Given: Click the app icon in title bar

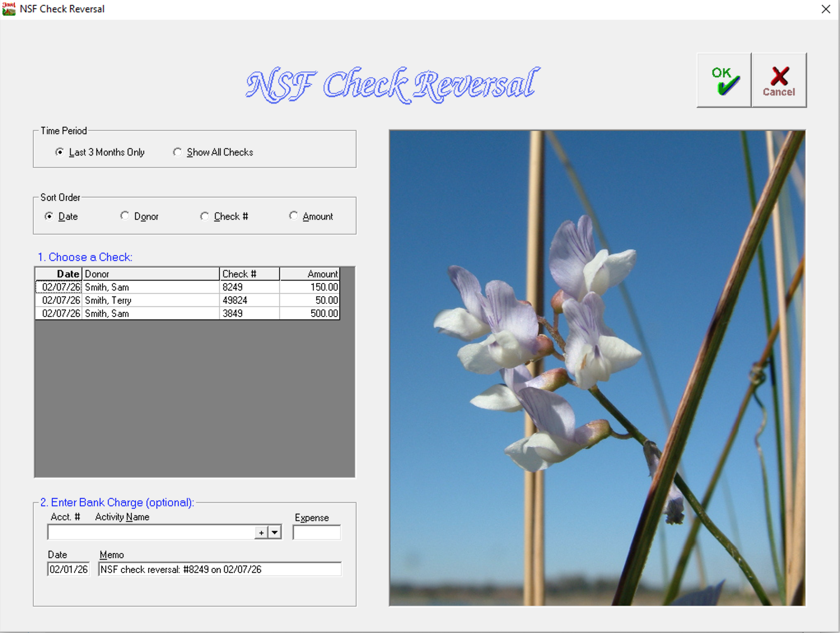Looking at the screenshot, I should point(8,8).
